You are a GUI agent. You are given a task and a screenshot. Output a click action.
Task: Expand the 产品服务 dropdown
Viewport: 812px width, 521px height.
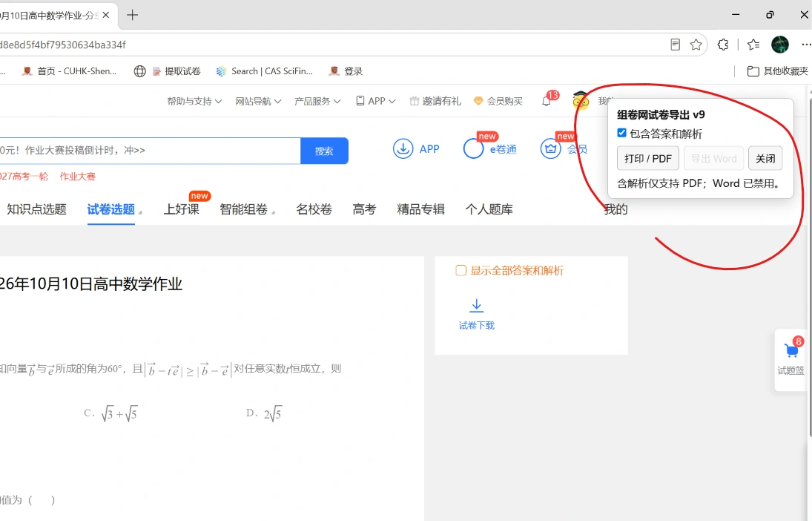[317, 101]
